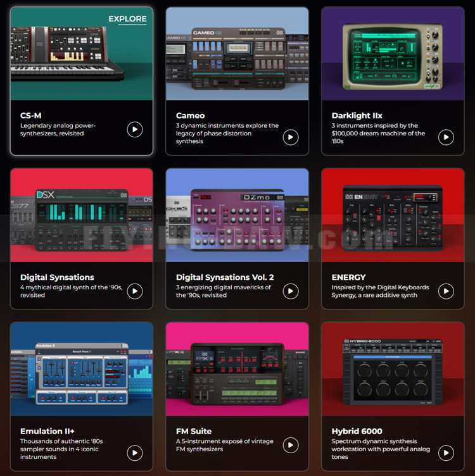Click 'Spectrum dynamic synthesis workstation' description
The height and width of the screenshot is (476, 475).
point(381,449)
